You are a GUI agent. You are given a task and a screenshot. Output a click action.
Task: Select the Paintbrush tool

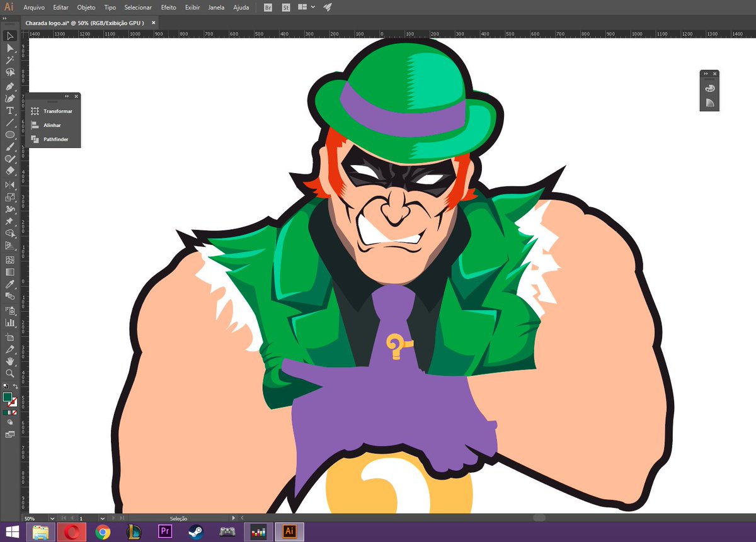click(x=10, y=147)
